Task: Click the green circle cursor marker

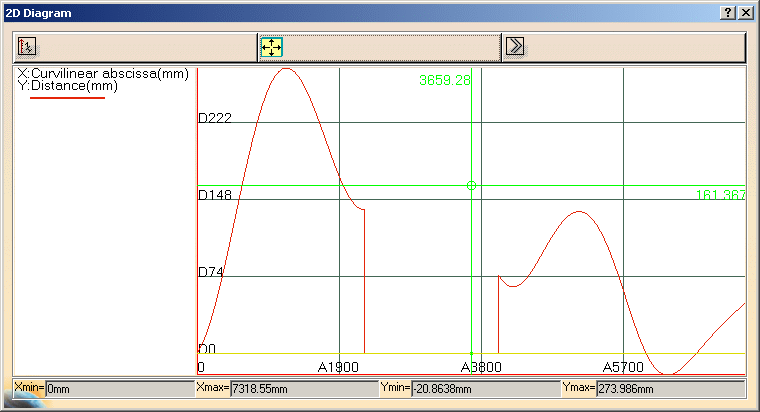Action: [x=472, y=185]
